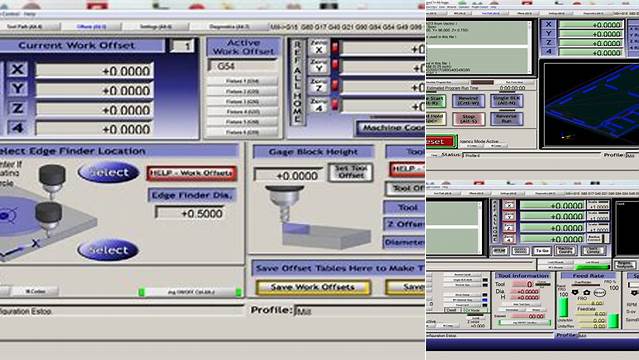Switch to the Offsets tab
This screenshot has width=639, height=360.
pos(91,27)
